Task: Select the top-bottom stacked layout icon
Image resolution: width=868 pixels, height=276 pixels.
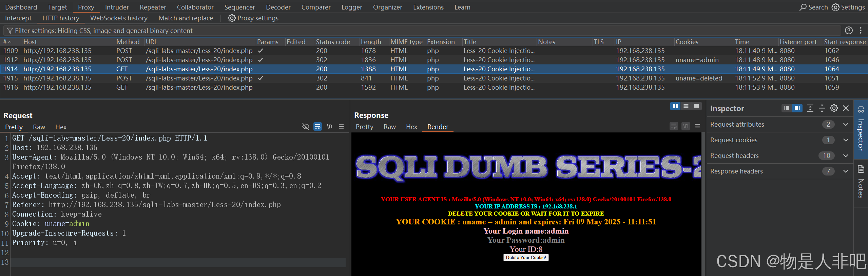Action: pos(686,106)
